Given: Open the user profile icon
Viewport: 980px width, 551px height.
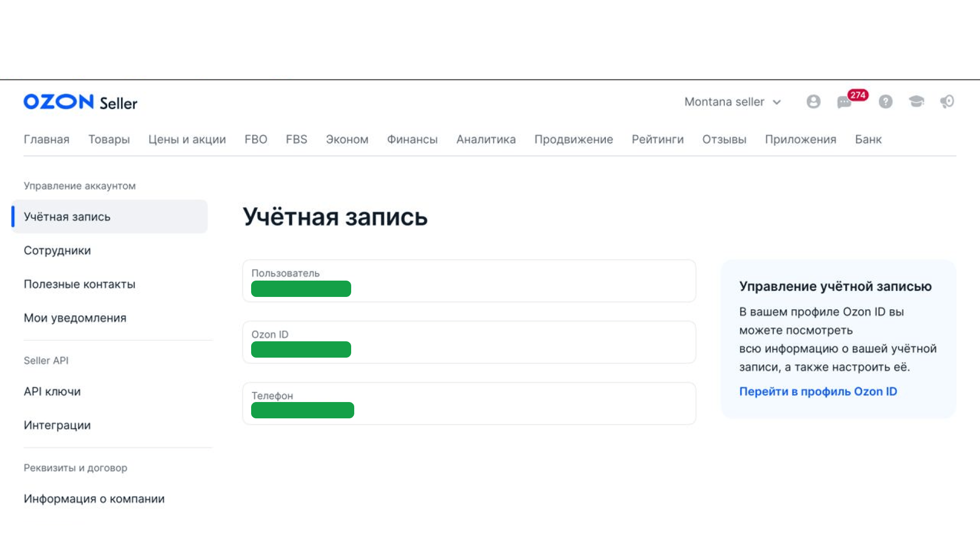Looking at the screenshot, I should (814, 102).
